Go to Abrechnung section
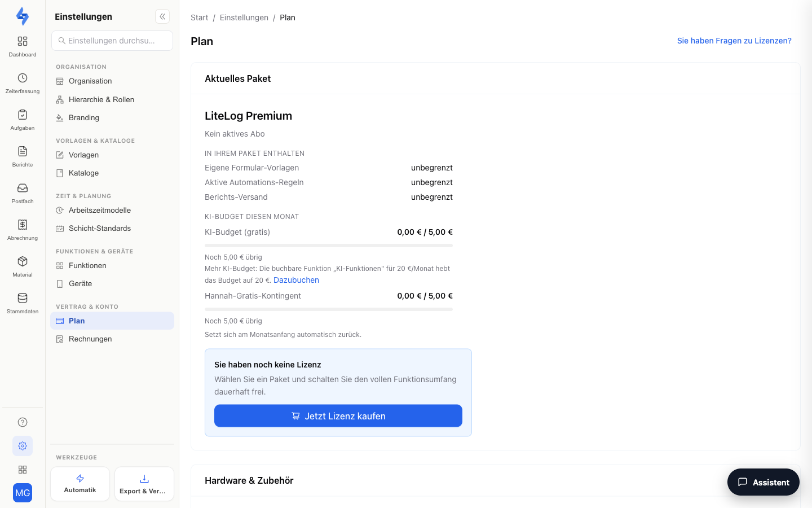This screenshot has width=812, height=508. [x=23, y=230]
